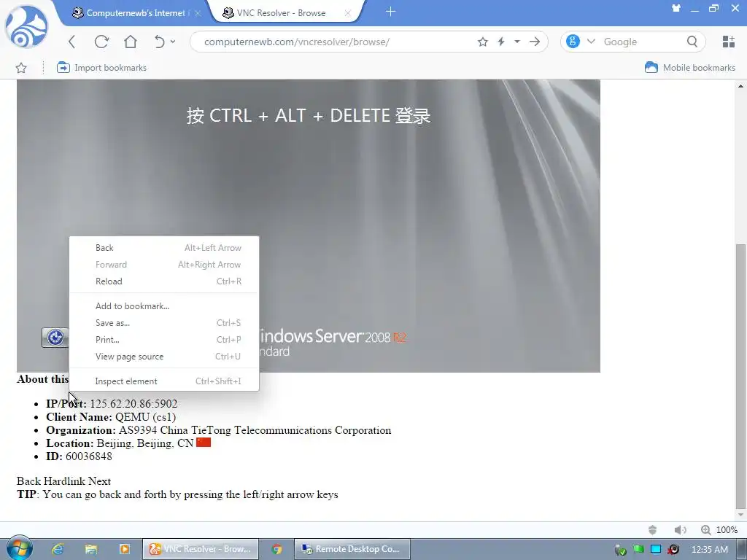
Task: Go back using the toolbar back arrow
Action: tap(72, 42)
